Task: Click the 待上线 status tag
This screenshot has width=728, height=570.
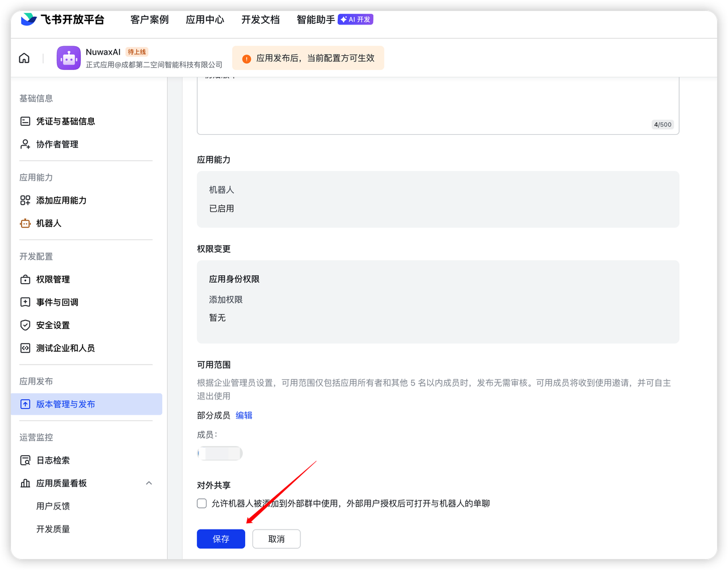Action: pyautogui.click(x=136, y=52)
